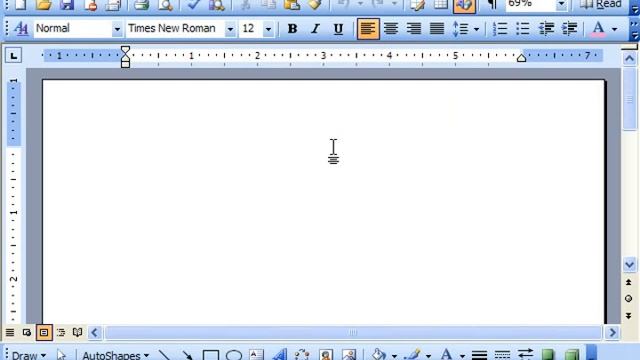Click the Paste clipboard icon
The image size is (640, 360).
click(x=292, y=5)
